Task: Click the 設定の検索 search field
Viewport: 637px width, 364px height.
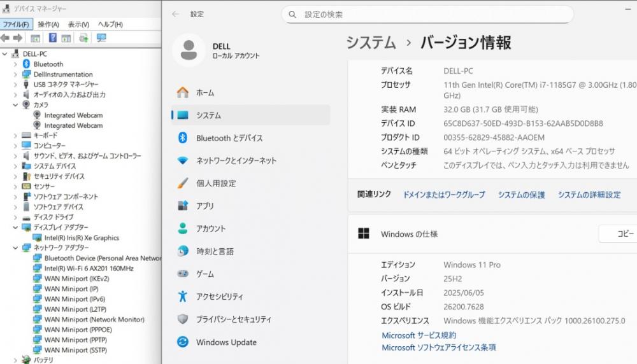Action: coord(427,14)
